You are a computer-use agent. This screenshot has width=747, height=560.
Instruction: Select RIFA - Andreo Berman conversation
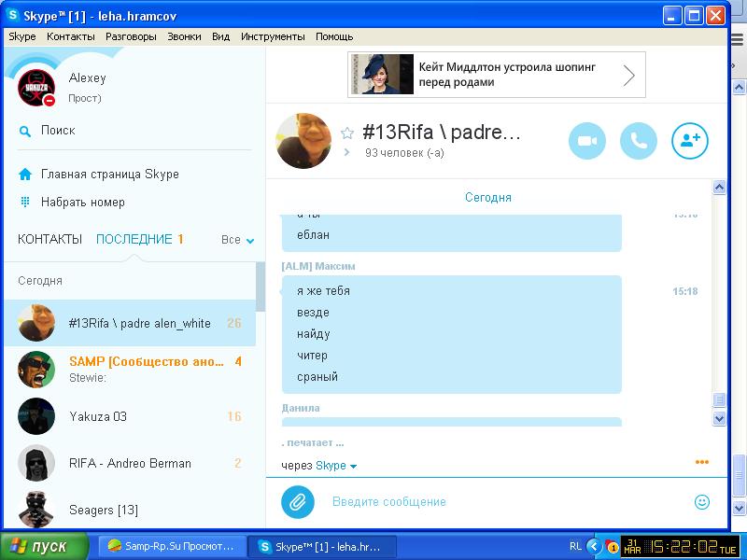130,463
